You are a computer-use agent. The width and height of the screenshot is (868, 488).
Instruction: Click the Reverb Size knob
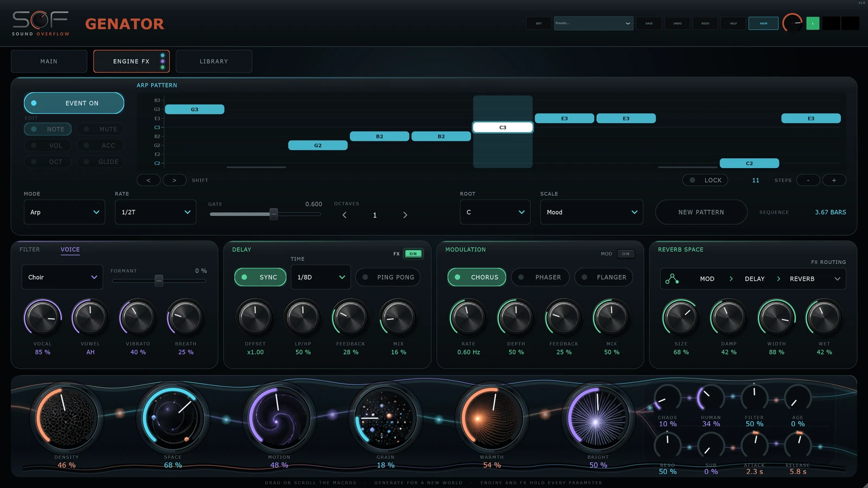pos(681,318)
